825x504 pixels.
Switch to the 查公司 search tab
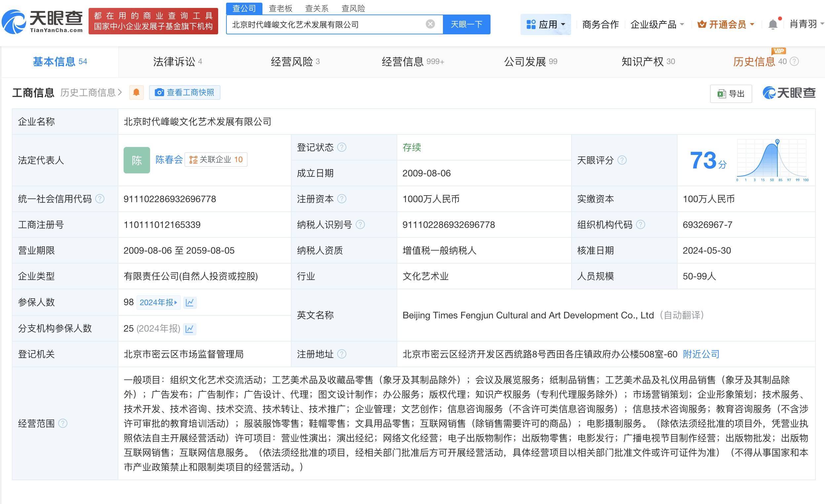pyautogui.click(x=244, y=8)
